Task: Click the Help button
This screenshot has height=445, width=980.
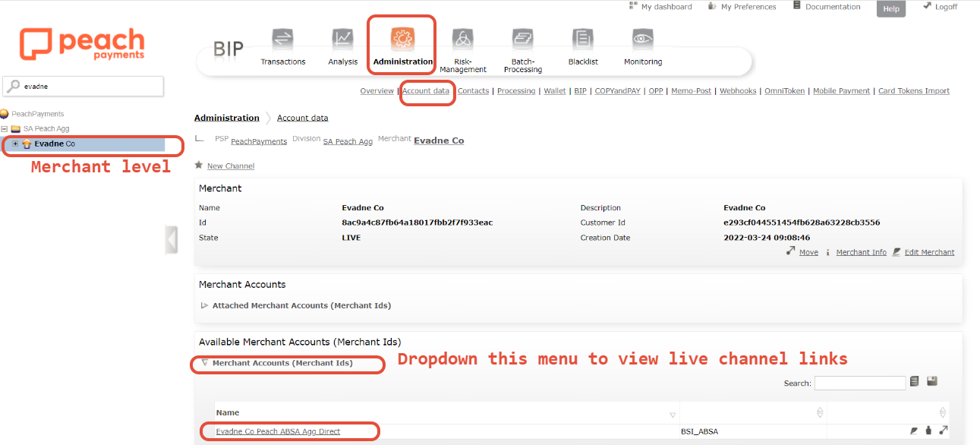Action: pyautogui.click(x=891, y=9)
